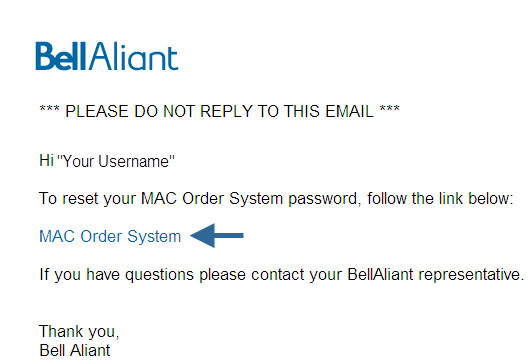Click the word "password" in the instructions
The image size is (530, 364).
pos(324,199)
